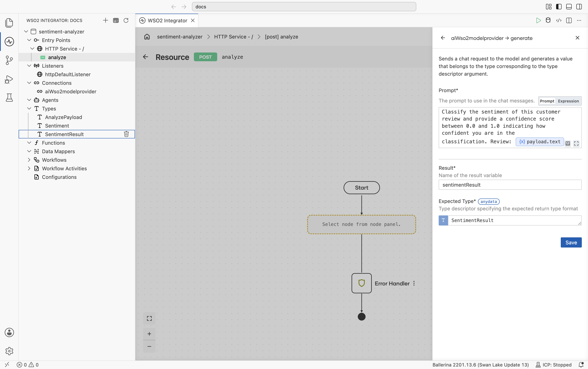Toggle the secondary side bar layout button
Viewport: 588px width, 369px height.
[579, 7]
